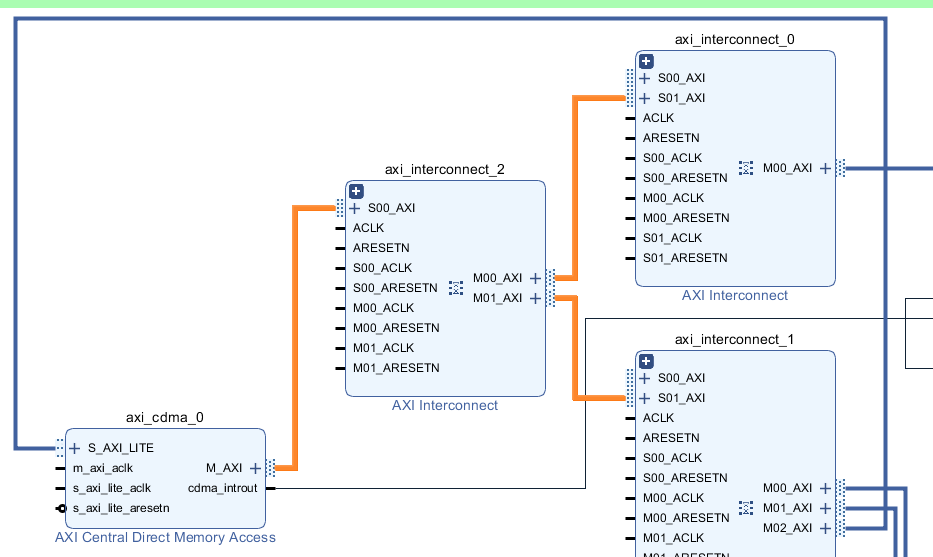Image resolution: width=933 pixels, height=557 pixels.
Task: Click crossbar icon inside axi_interconnect_2
Action: point(456,288)
